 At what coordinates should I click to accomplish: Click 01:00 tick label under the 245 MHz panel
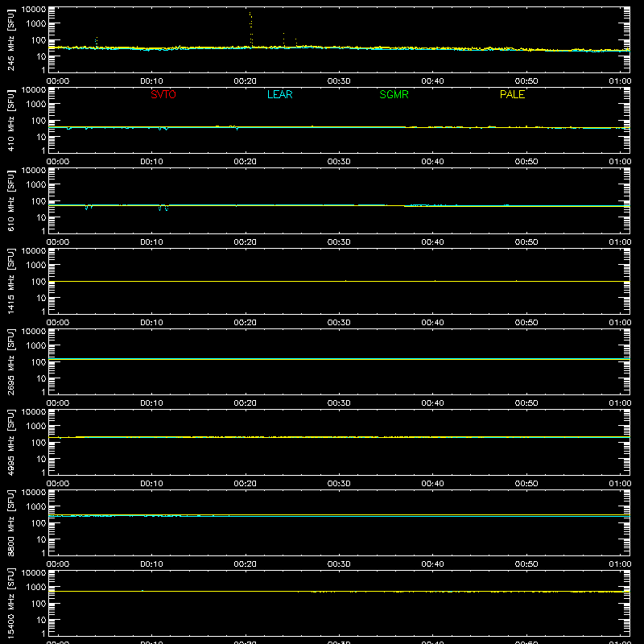(620, 81)
